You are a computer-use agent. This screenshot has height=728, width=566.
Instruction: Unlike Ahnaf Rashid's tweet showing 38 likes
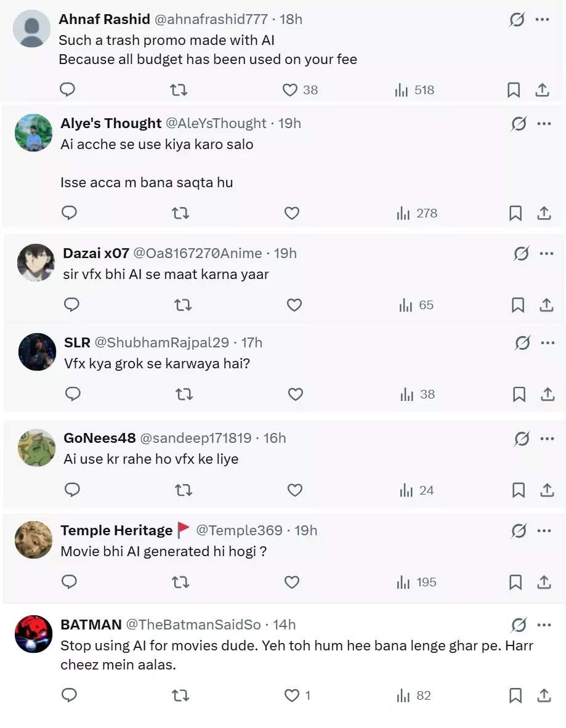(289, 90)
